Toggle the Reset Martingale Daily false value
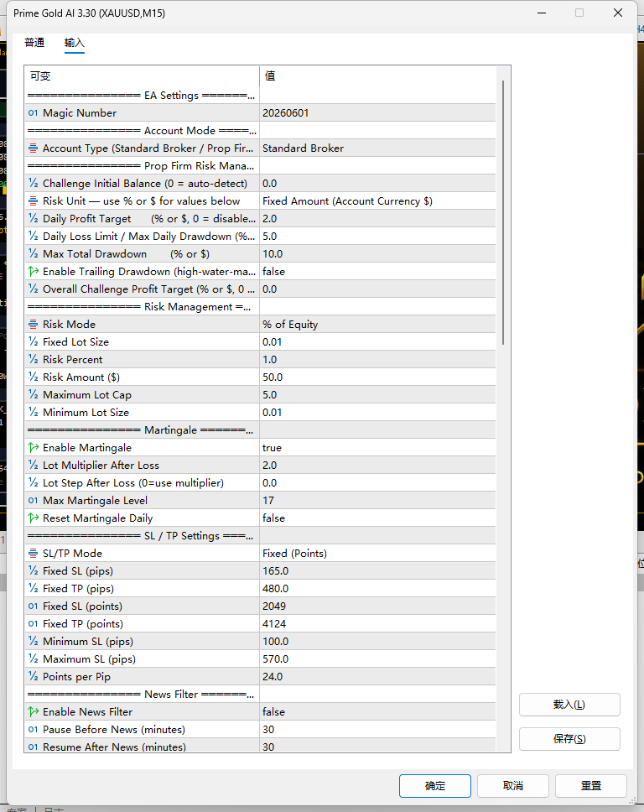The image size is (644, 812). (x=377, y=518)
